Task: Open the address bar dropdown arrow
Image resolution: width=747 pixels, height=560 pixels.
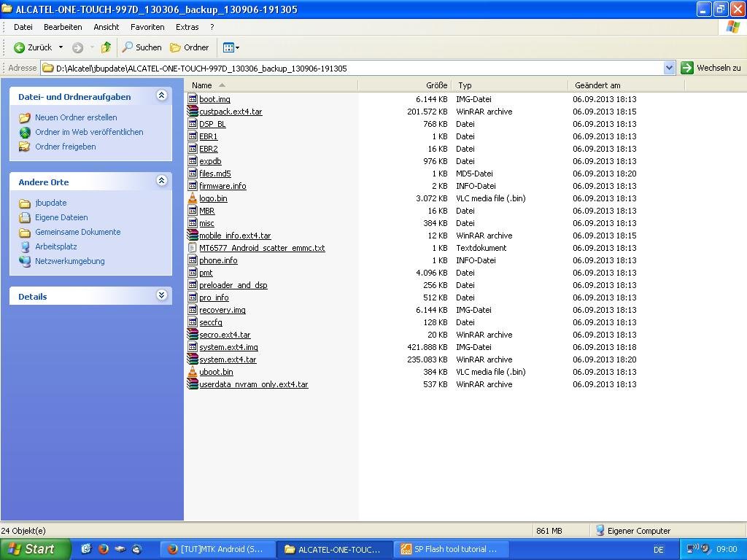Action: pyautogui.click(x=669, y=68)
